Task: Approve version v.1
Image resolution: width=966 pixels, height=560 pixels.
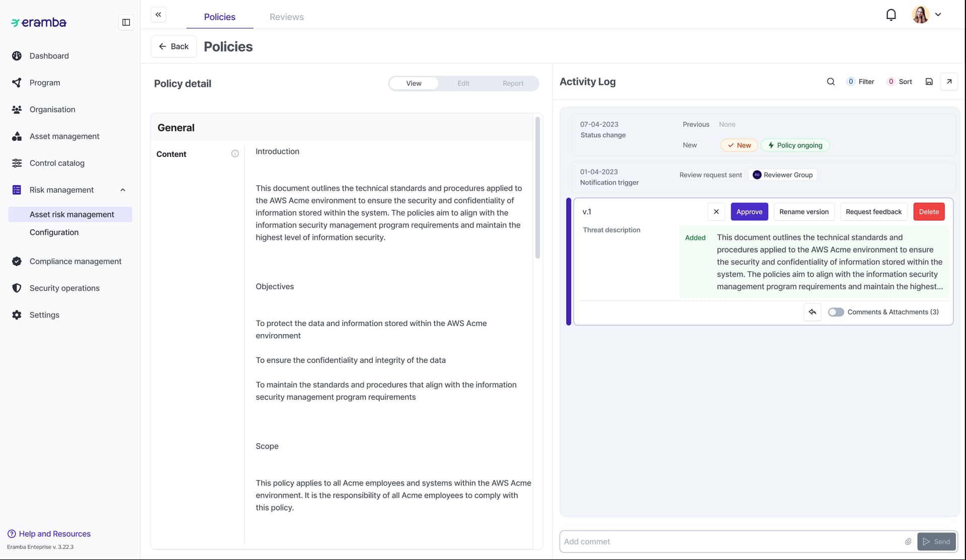Action: click(x=749, y=212)
